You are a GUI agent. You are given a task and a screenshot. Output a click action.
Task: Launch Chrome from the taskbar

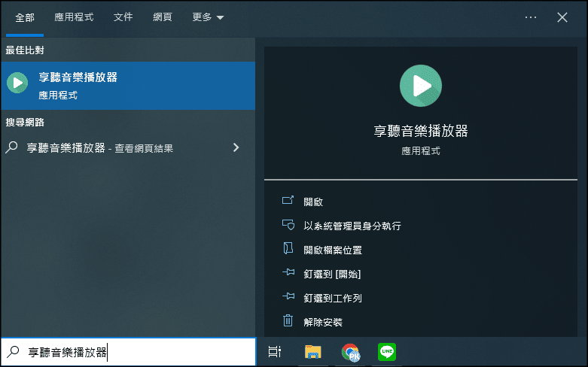351,353
